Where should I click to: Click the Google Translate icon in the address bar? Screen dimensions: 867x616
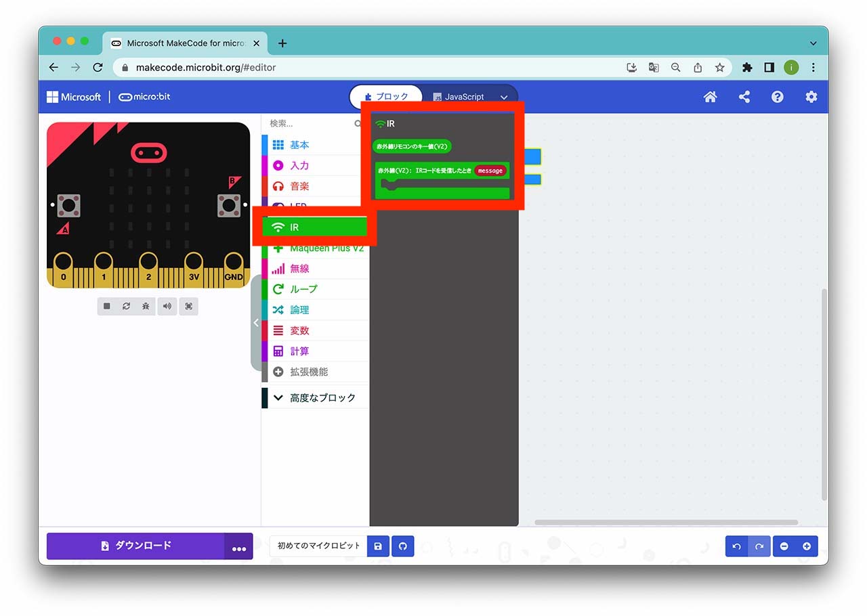(654, 67)
